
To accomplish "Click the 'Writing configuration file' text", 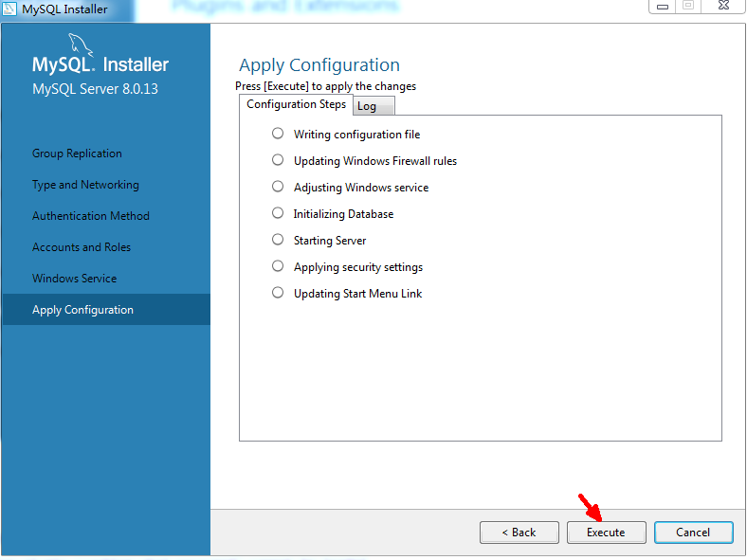I will (356, 135).
